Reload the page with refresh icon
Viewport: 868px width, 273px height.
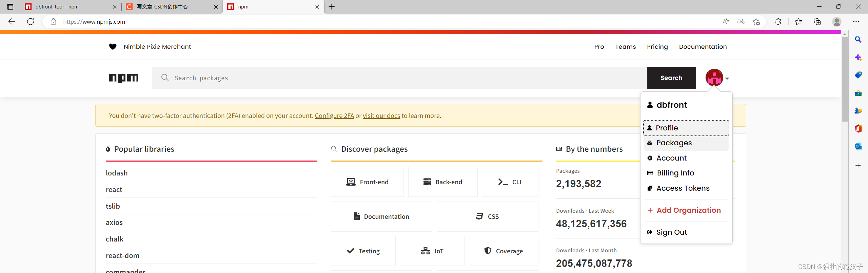(31, 22)
